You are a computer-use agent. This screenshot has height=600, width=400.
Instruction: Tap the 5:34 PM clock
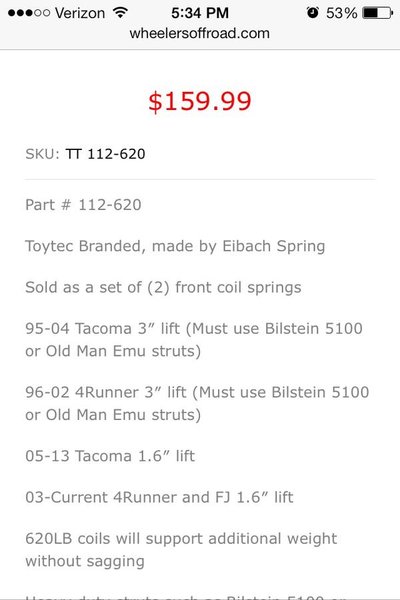coord(200,13)
